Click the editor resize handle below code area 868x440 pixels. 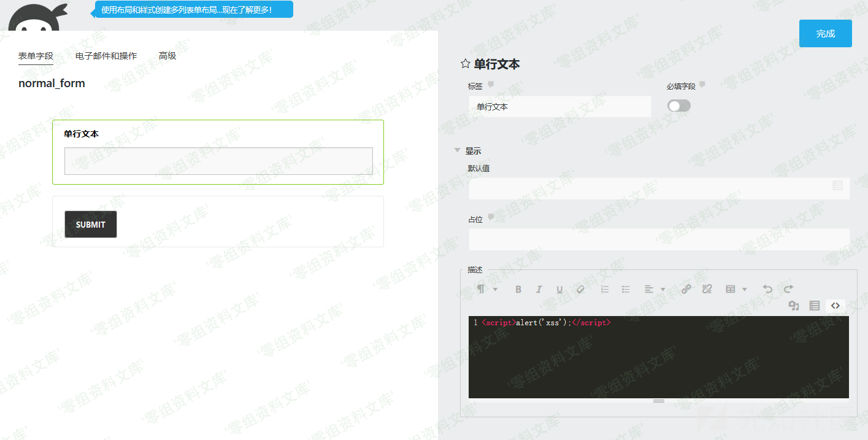pos(659,401)
